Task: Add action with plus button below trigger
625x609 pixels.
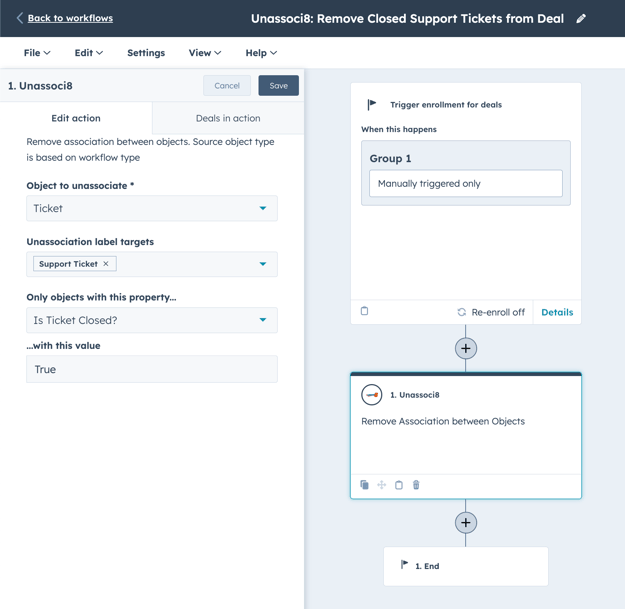Action: [x=465, y=348]
